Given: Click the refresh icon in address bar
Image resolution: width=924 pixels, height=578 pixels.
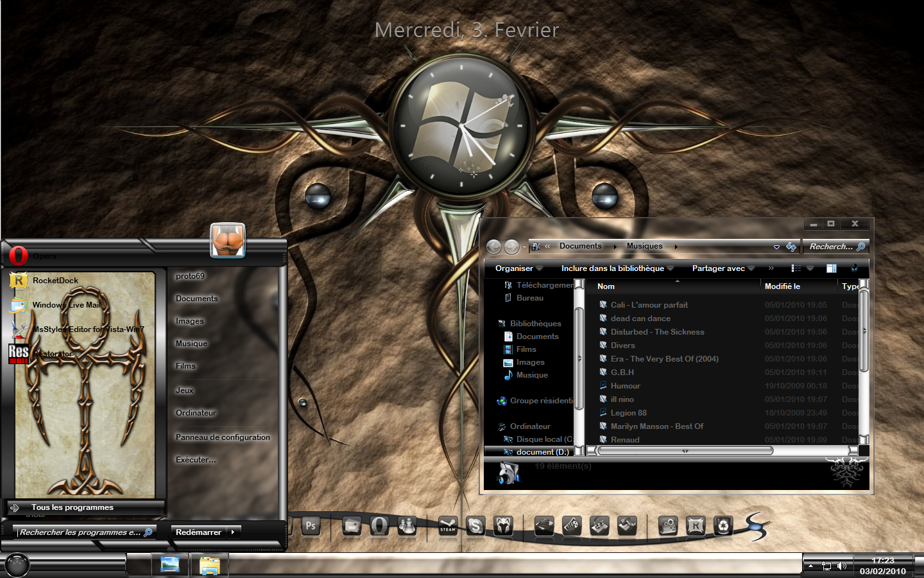Looking at the screenshot, I should [x=791, y=247].
